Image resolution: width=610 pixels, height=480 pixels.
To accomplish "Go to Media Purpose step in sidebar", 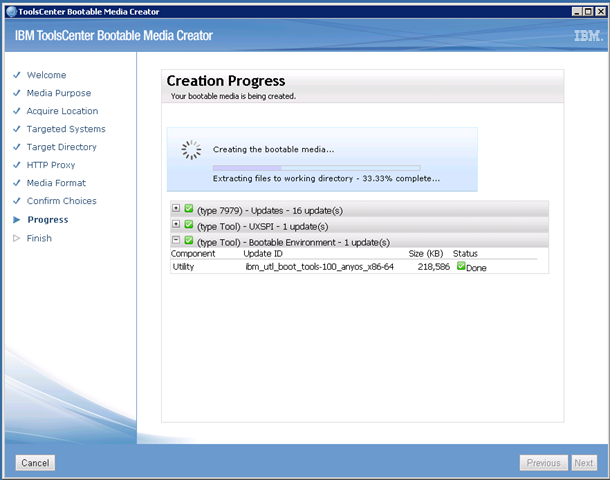I will tap(58, 93).
